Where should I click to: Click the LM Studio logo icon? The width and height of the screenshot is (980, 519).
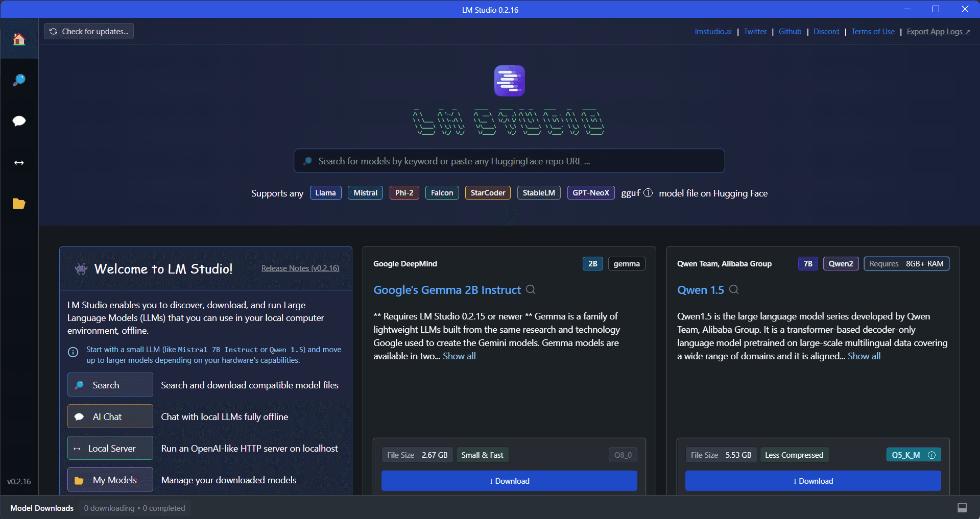click(509, 81)
